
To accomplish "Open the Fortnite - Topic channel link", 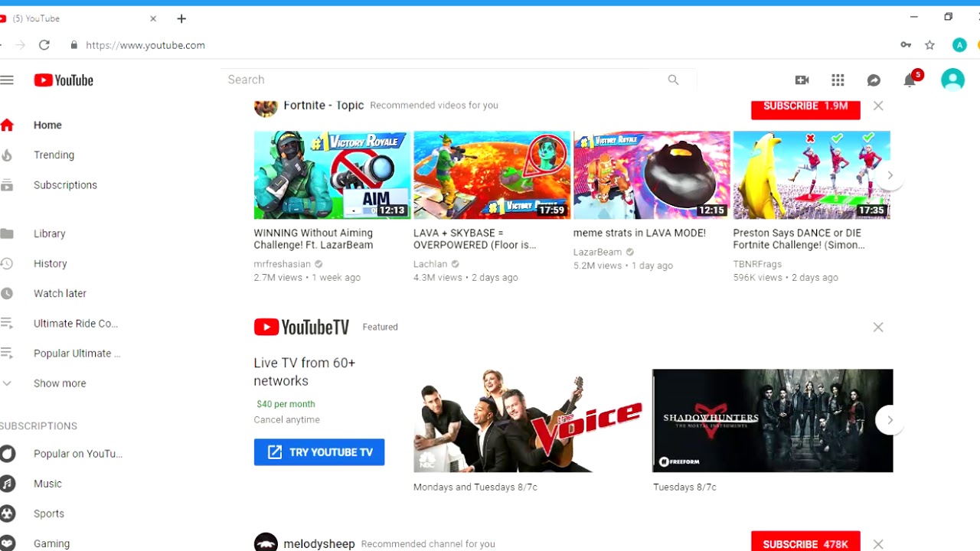I will tap(324, 105).
